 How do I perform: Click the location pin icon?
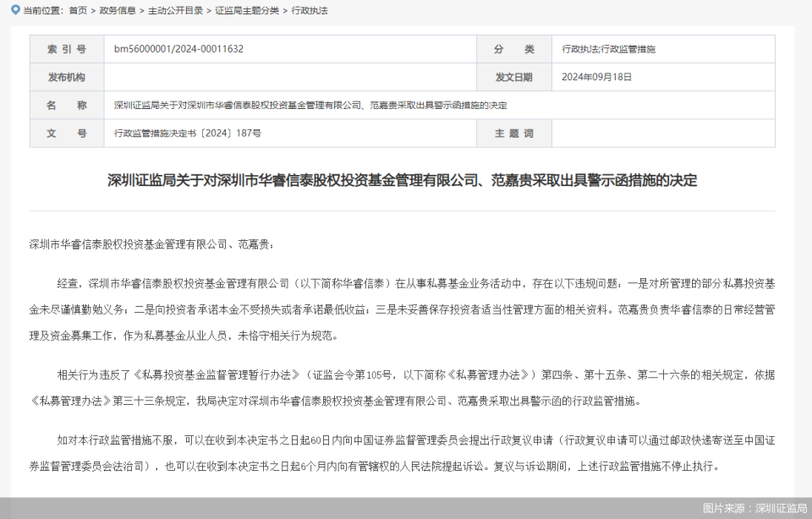(x=15, y=10)
